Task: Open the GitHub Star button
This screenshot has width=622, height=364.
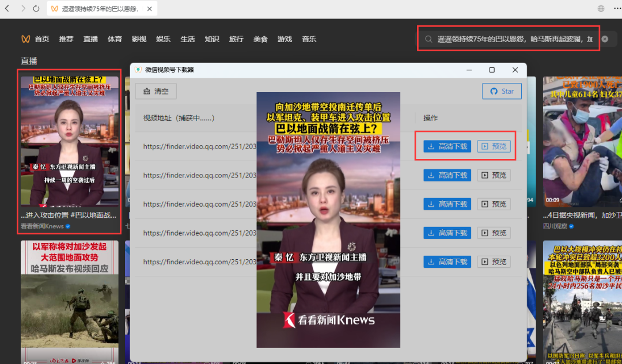Action: [x=502, y=91]
